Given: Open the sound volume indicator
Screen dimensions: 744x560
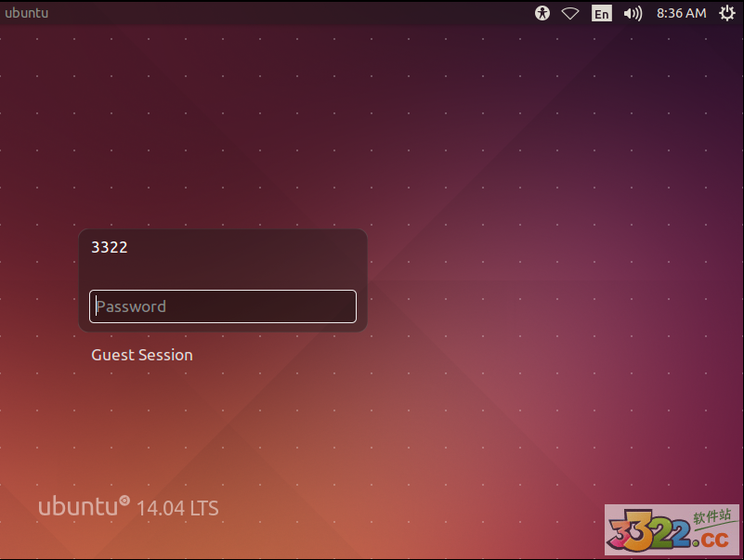Looking at the screenshot, I should click(x=633, y=13).
